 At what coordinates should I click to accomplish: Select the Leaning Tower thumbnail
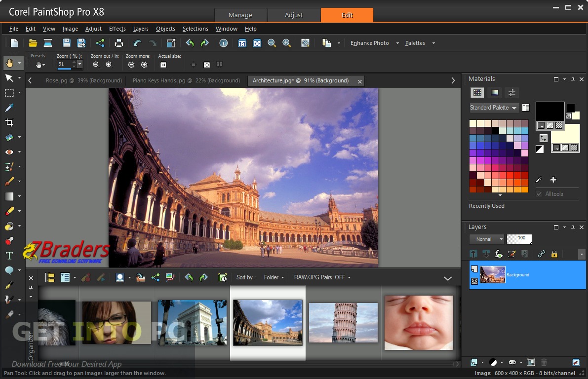[343, 323]
